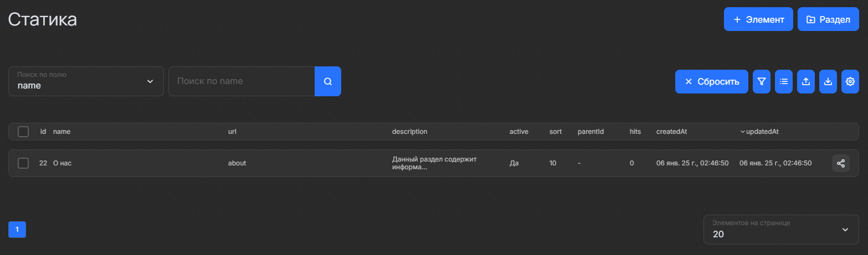
Task: Focus the Поиск по name input
Action: (x=242, y=81)
